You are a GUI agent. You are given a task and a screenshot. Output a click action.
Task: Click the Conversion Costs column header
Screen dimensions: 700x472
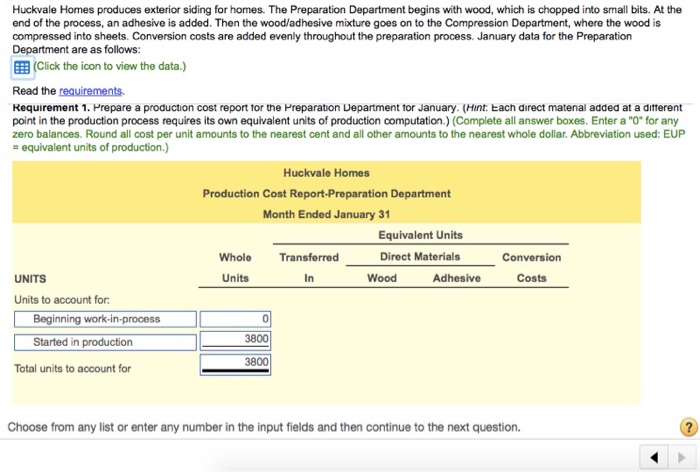(x=531, y=267)
